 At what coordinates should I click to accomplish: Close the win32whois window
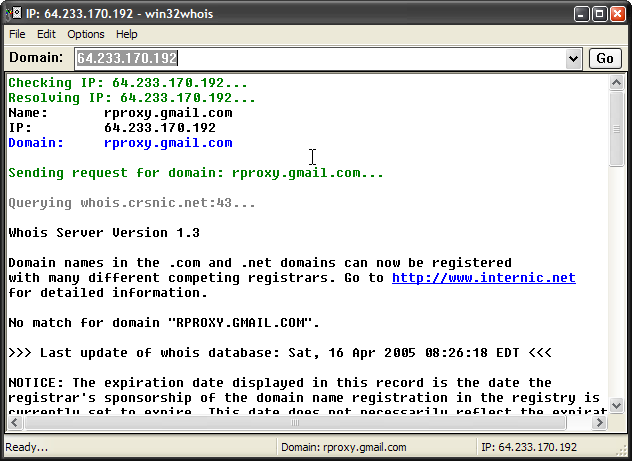617,14
